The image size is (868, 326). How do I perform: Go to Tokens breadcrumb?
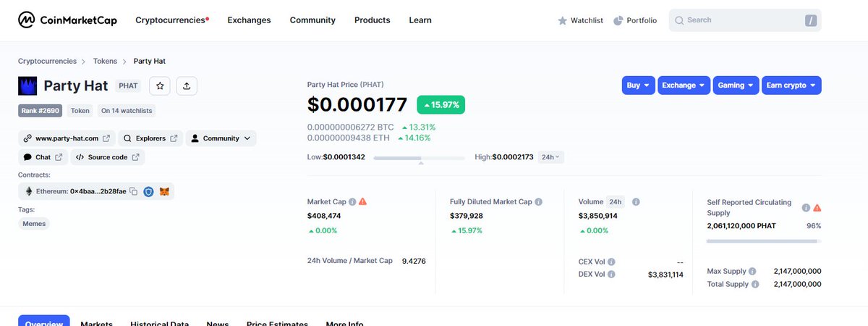105,61
